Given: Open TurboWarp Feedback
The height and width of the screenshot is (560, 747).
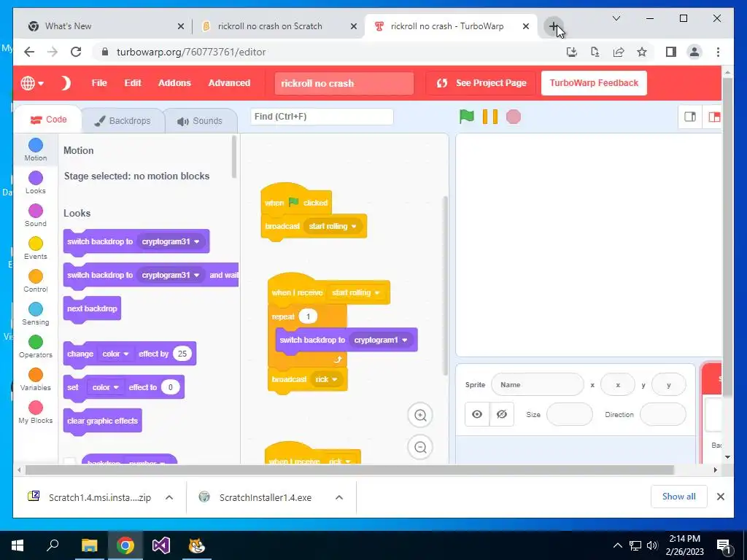Looking at the screenshot, I should click(594, 83).
